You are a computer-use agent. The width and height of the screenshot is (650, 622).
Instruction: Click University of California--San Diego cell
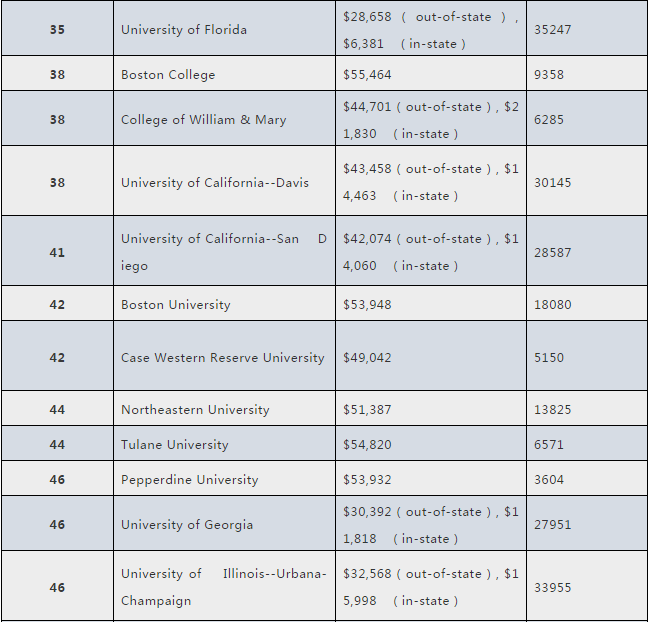(x=223, y=252)
